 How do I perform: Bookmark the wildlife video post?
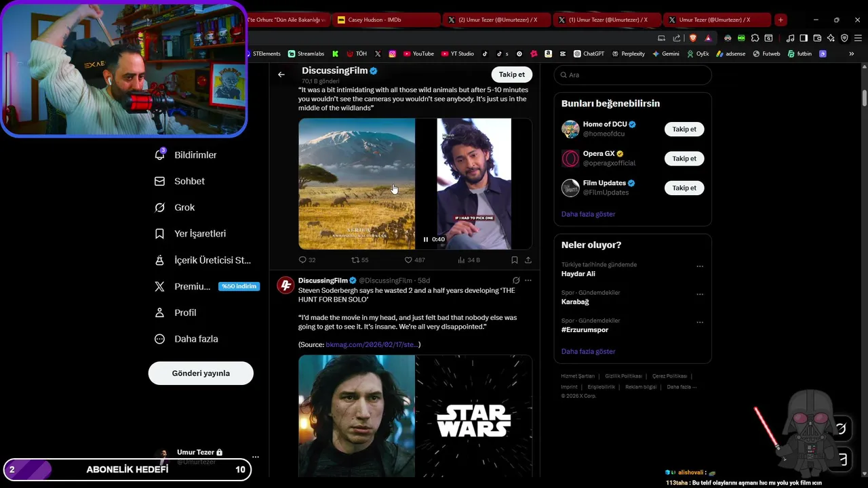click(x=515, y=260)
